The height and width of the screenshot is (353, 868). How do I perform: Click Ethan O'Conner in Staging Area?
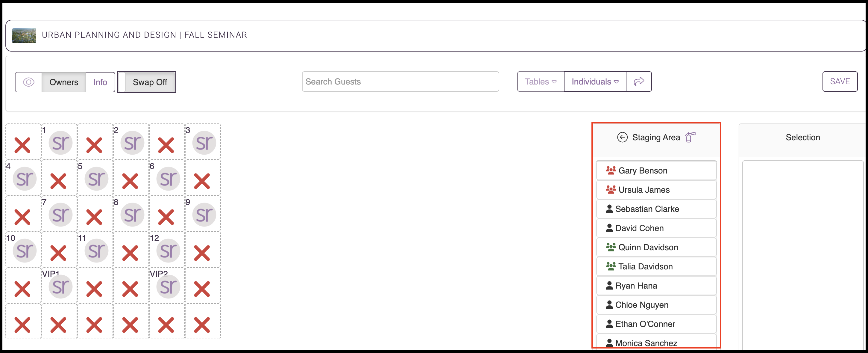(x=656, y=324)
